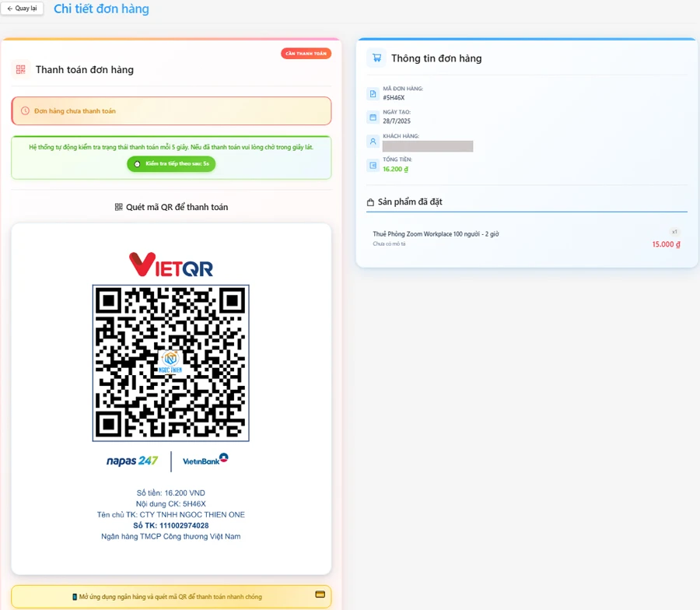Click the blue shopping cart icon on Thông tin đơn hàng
This screenshot has width=700, height=610.
pyautogui.click(x=376, y=58)
